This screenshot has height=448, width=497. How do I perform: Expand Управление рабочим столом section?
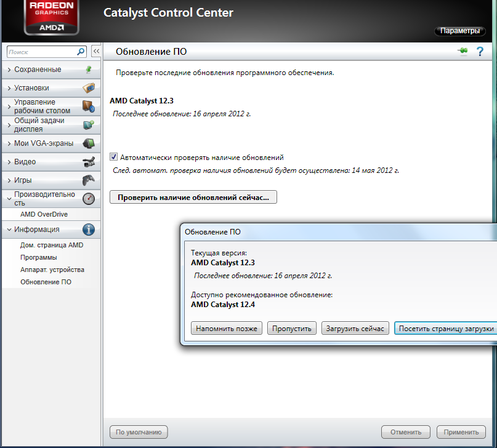pyautogui.click(x=9, y=106)
